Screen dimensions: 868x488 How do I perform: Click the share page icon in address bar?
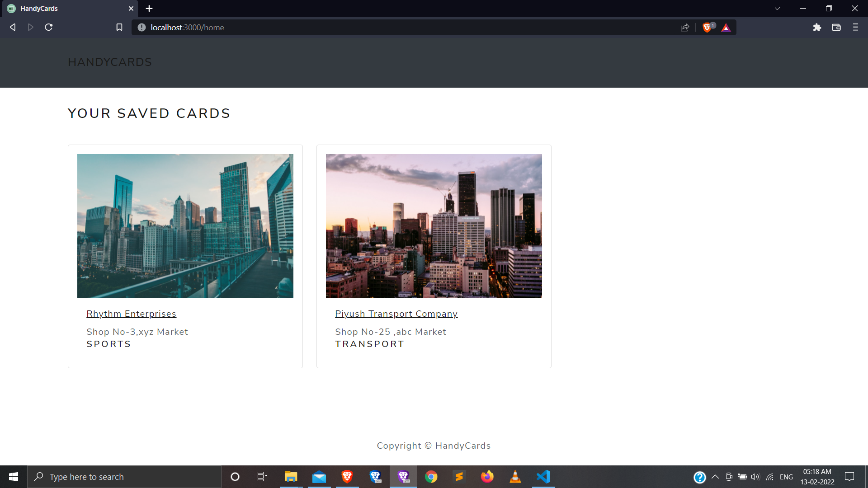pyautogui.click(x=685, y=28)
